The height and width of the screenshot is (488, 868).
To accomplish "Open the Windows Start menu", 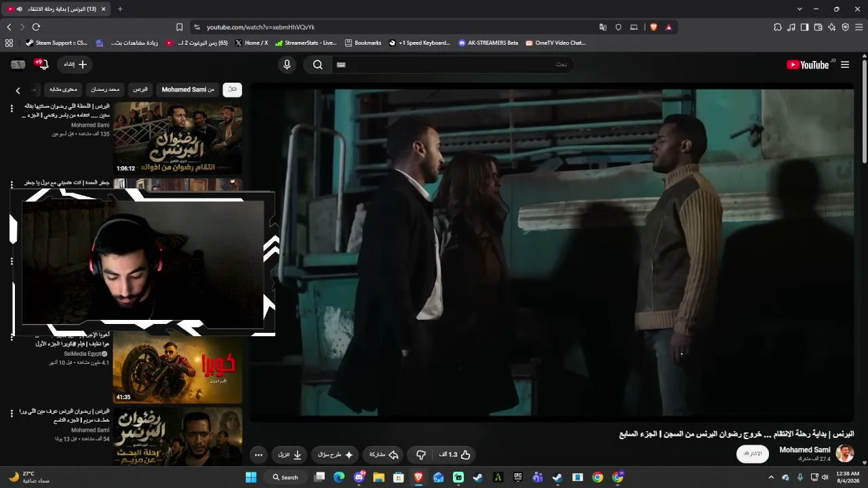I will point(251,477).
